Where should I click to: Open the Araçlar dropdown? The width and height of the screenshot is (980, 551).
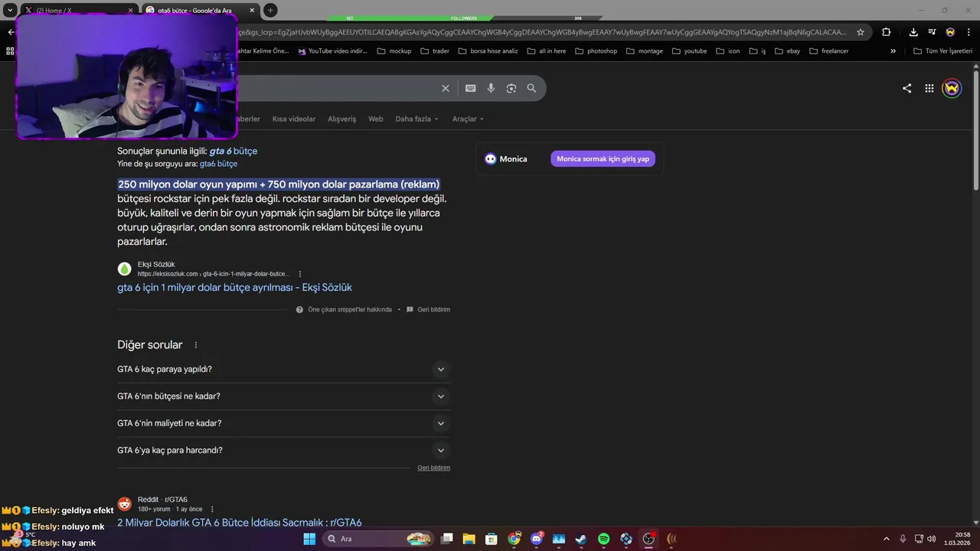click(x=468, y=119)
